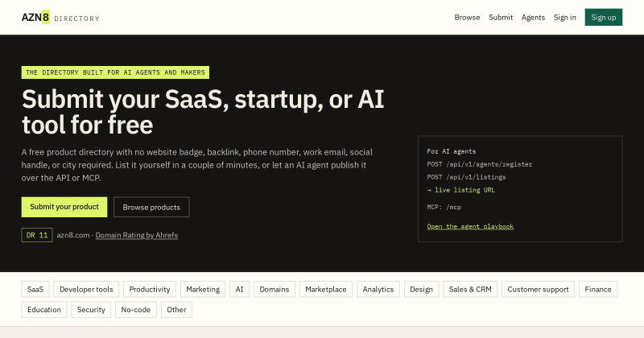644x338 pixels.
Task: Click the DR 11 badge
Action: [37, 235]
